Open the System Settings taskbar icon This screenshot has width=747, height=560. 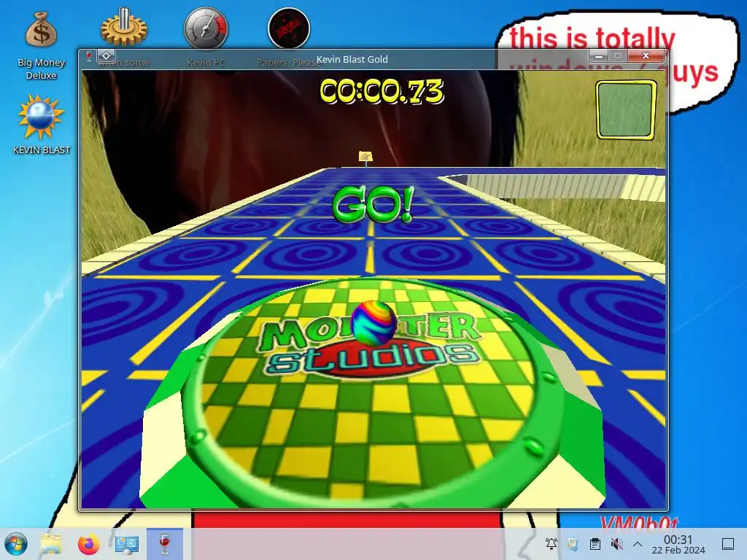click(x=127, y=544)
